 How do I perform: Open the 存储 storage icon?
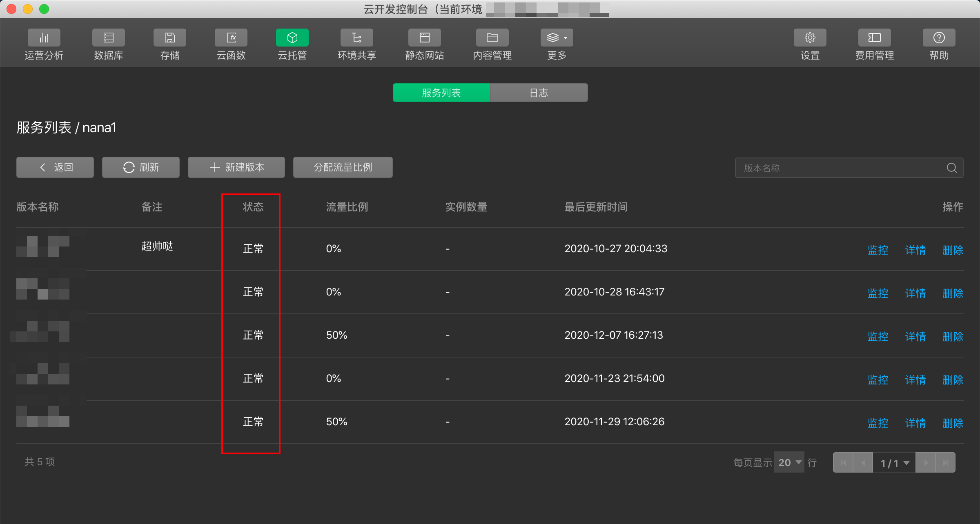click(169, 38)
